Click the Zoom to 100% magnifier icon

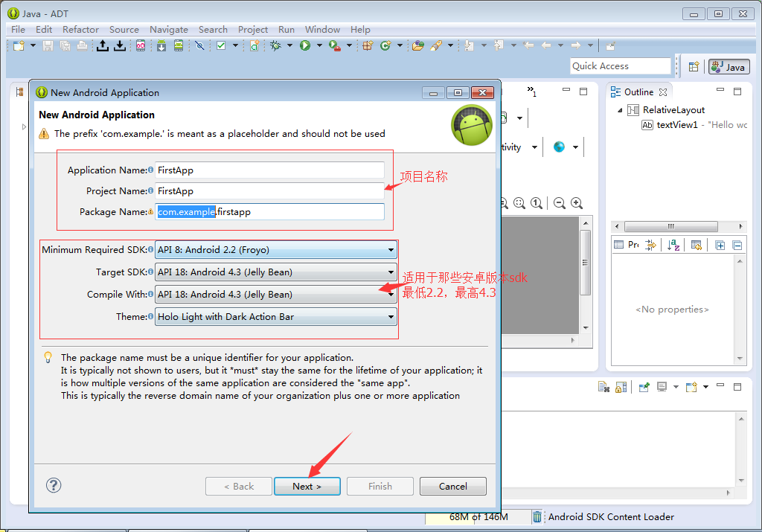click(x=537, y=203)
